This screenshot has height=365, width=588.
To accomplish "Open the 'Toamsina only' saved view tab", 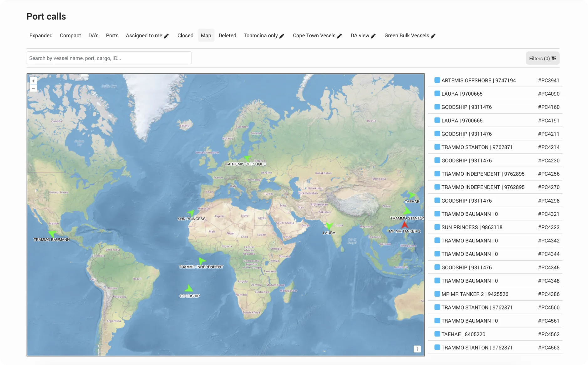I will coord(261,35).
